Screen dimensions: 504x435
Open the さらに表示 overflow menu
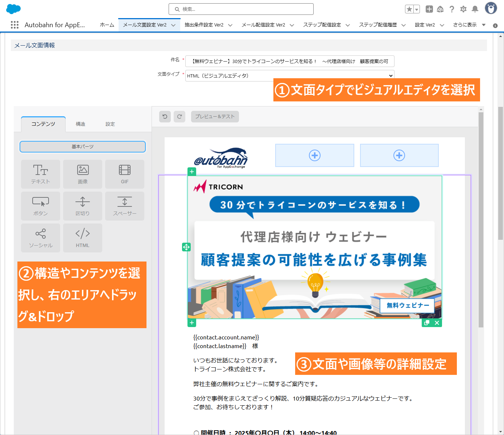click(x=469, y=25)
